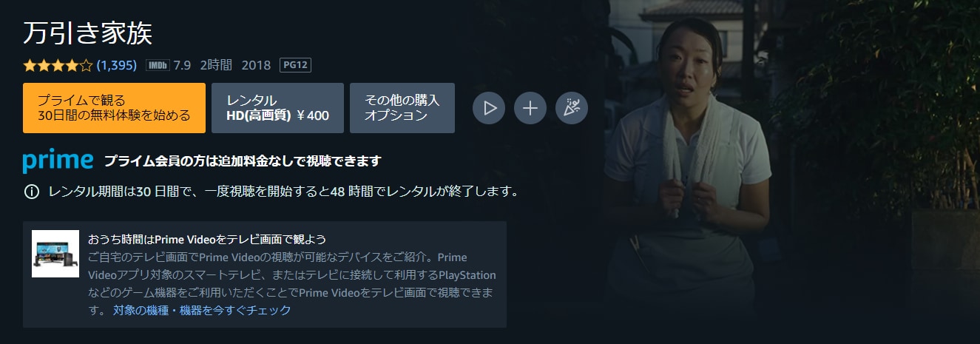This screenshot has width=980, height=344.
Task: Click the TV devices promo thumbnail
Action: pyautogui.click(x=55, y=254)
